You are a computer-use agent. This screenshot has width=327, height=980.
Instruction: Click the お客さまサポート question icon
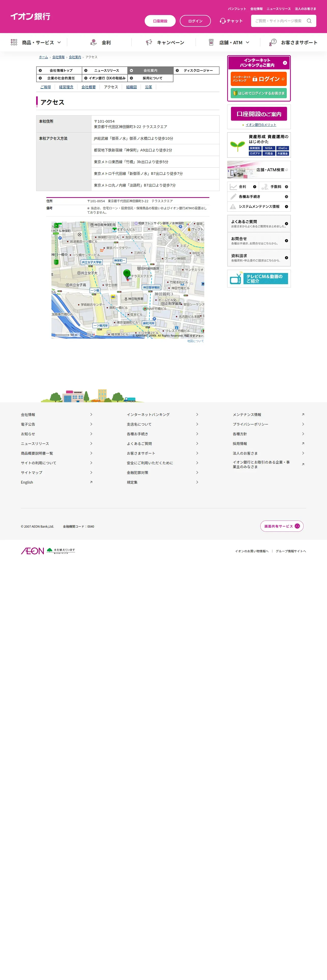(272, 42)
